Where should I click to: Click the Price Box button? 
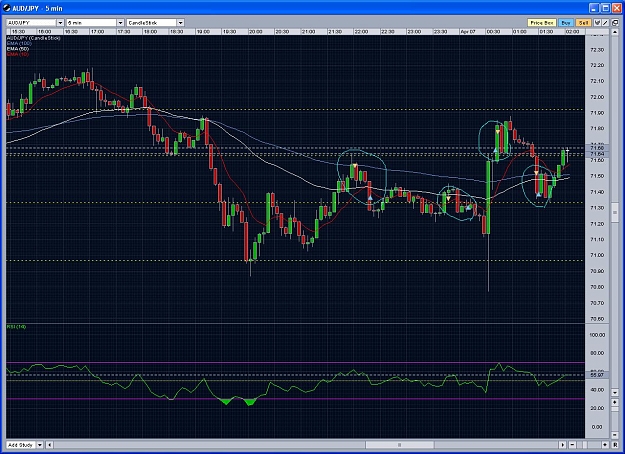pyautogui.click(x=541, y=23)
